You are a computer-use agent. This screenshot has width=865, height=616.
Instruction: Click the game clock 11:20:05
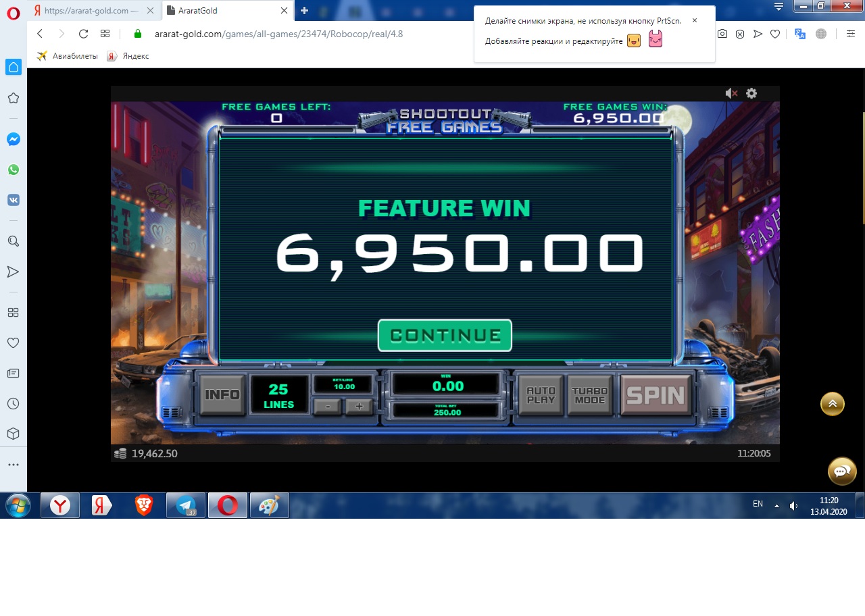coord(753,454)
